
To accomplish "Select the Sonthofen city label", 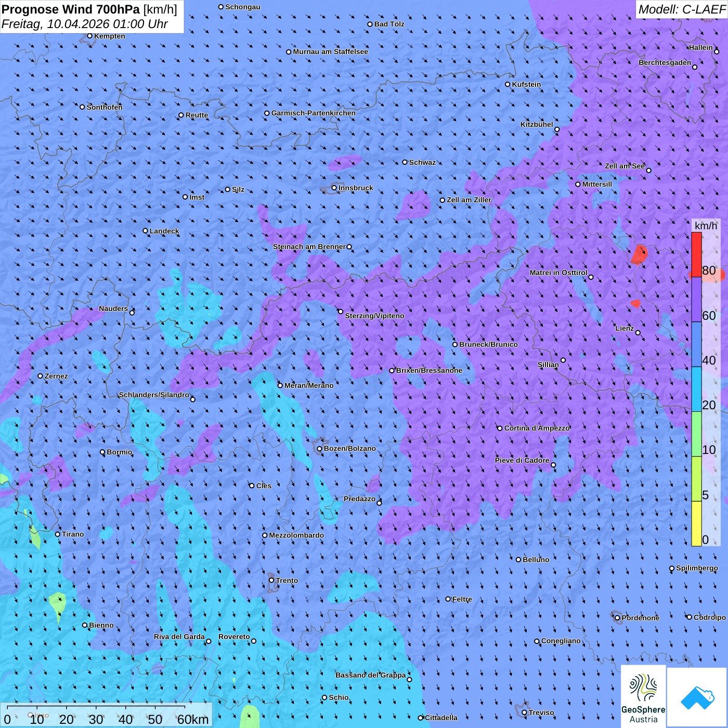I will click(x=105, y=107).
